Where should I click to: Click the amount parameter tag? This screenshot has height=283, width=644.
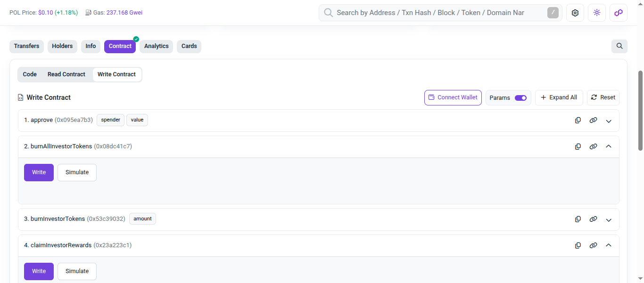(x=142, y=218)
